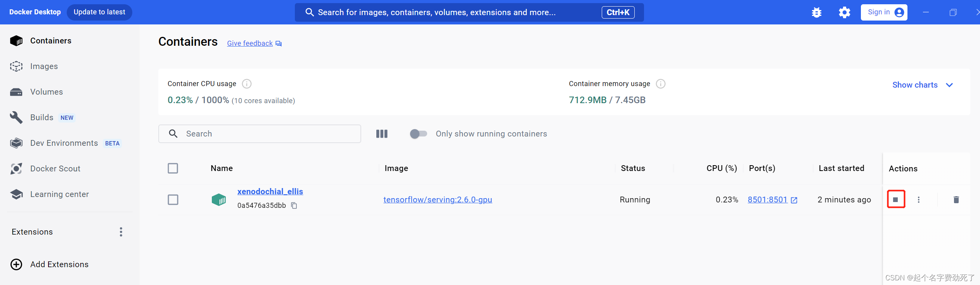
Task: Click the Name column header
Action: point(222,168)
